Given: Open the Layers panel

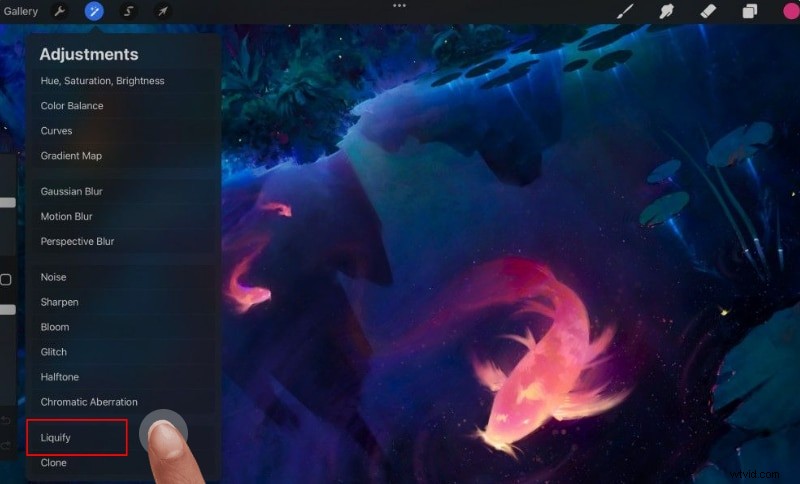Looking at the screenshot, I should [x=749, y=11].
